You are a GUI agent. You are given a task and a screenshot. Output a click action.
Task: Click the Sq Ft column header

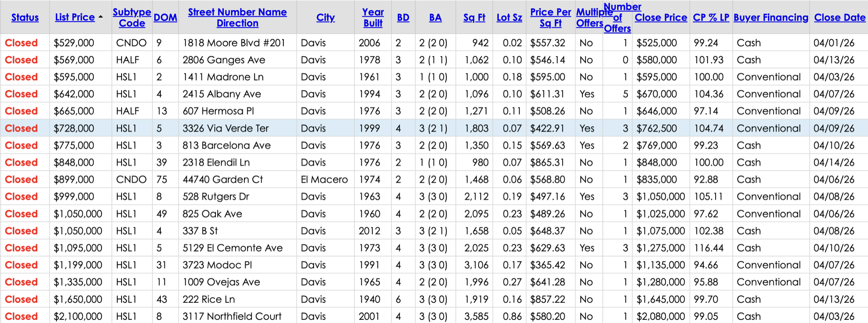point(474,18)
